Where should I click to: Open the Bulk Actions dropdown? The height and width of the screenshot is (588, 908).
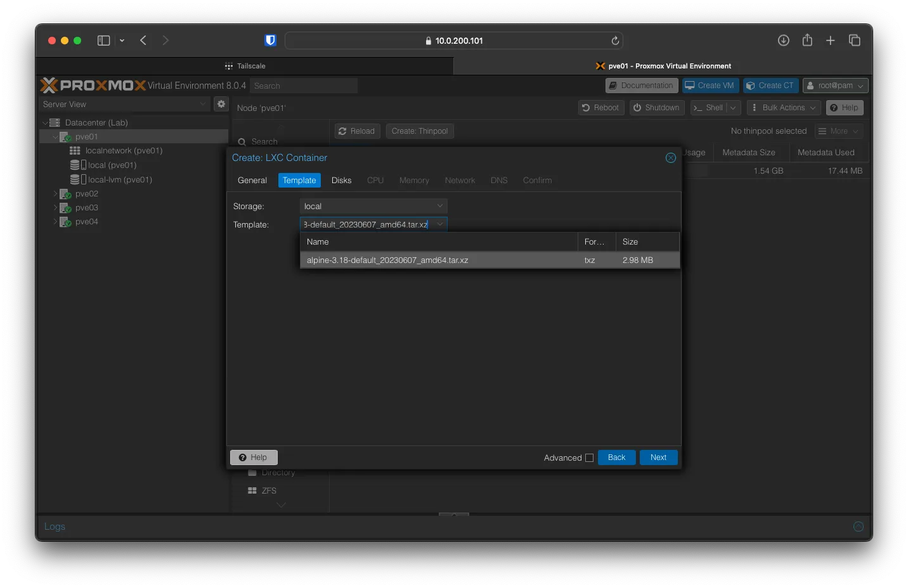coord(784,108)
